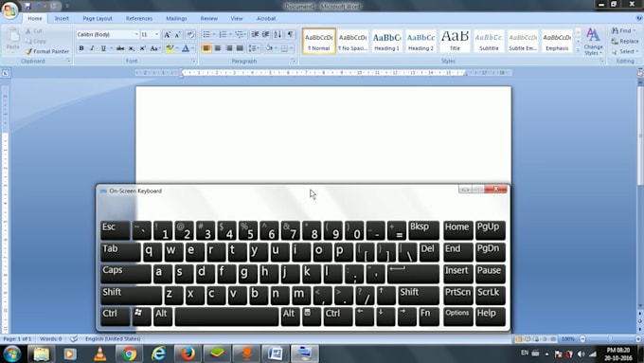Toggle Caps key on On-Screen Keyboard
644x363 pixels.
pos(126,274)
